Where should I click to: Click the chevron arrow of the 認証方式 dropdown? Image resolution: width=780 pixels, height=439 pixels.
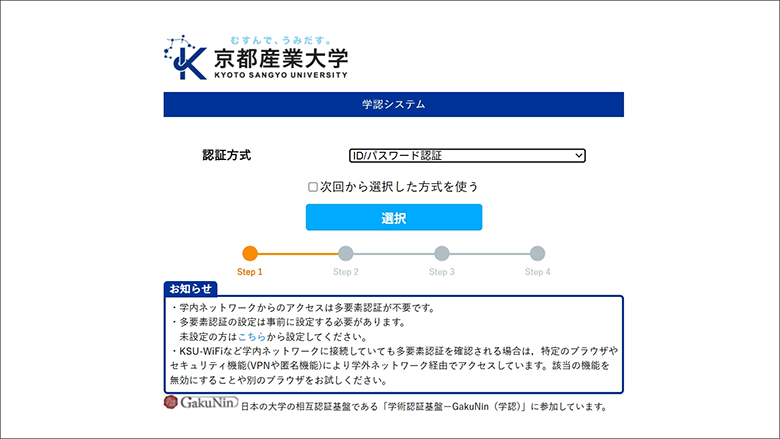point(578,156)
